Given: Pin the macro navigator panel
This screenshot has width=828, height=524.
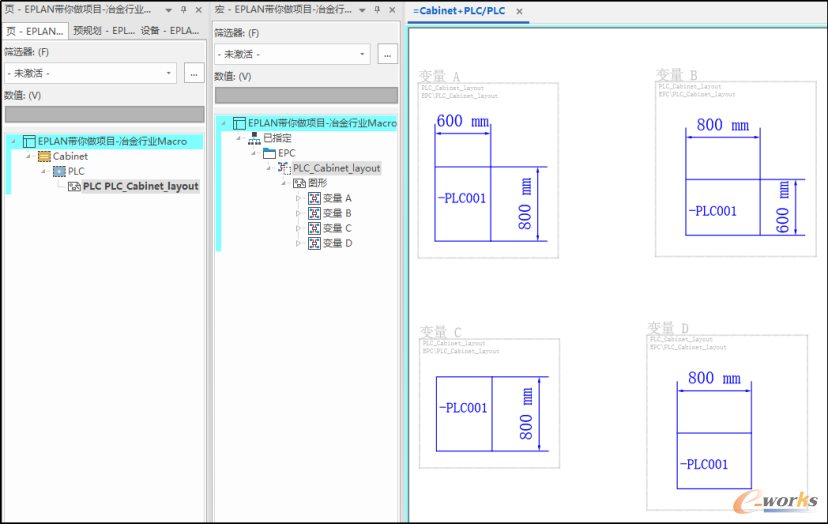Looking at the screenshot, I should coord(377,10).
